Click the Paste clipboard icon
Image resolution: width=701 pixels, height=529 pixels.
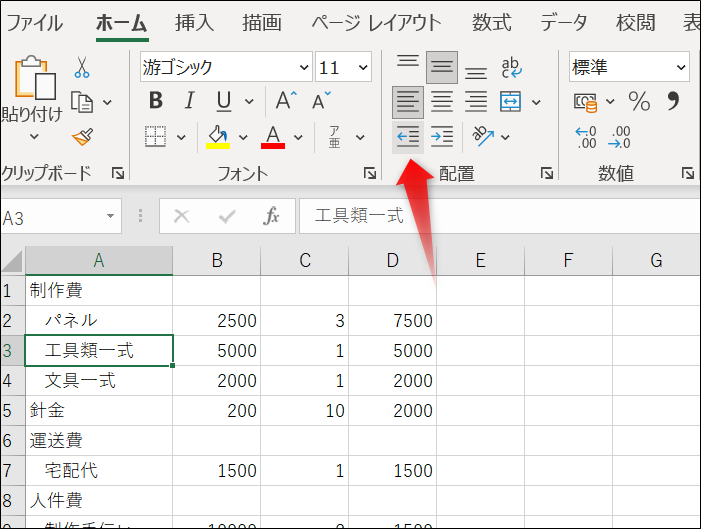(35, 78)
